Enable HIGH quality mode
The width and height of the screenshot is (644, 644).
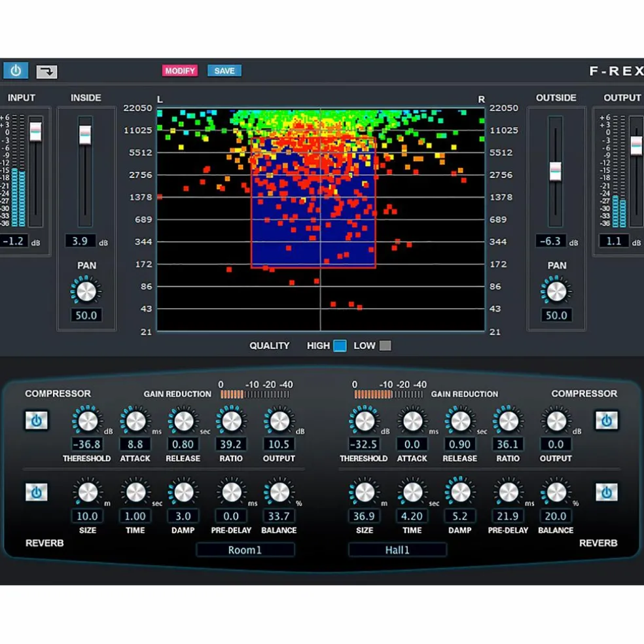click(x=340, y=346)
